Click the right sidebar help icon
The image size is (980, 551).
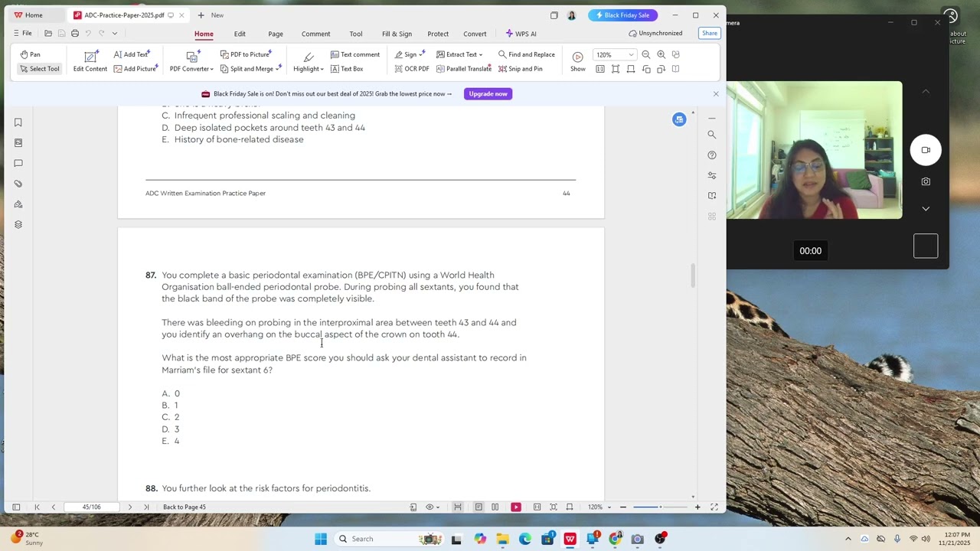click(x=712, y=155)
